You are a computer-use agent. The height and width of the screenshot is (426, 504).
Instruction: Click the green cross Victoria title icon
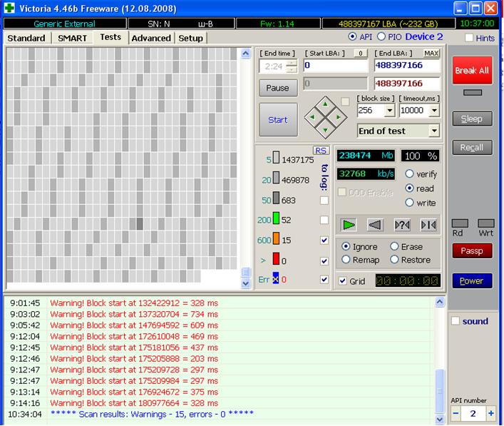point(9,8)
